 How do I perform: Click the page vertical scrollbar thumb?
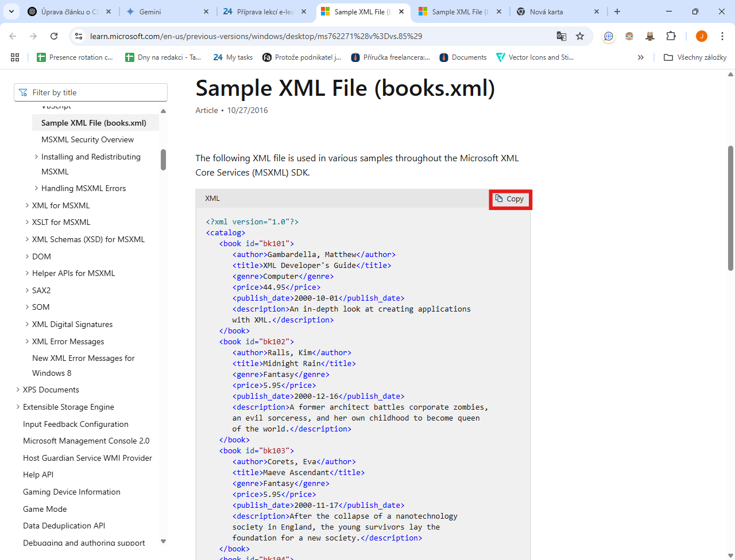(x=730, y=208)
